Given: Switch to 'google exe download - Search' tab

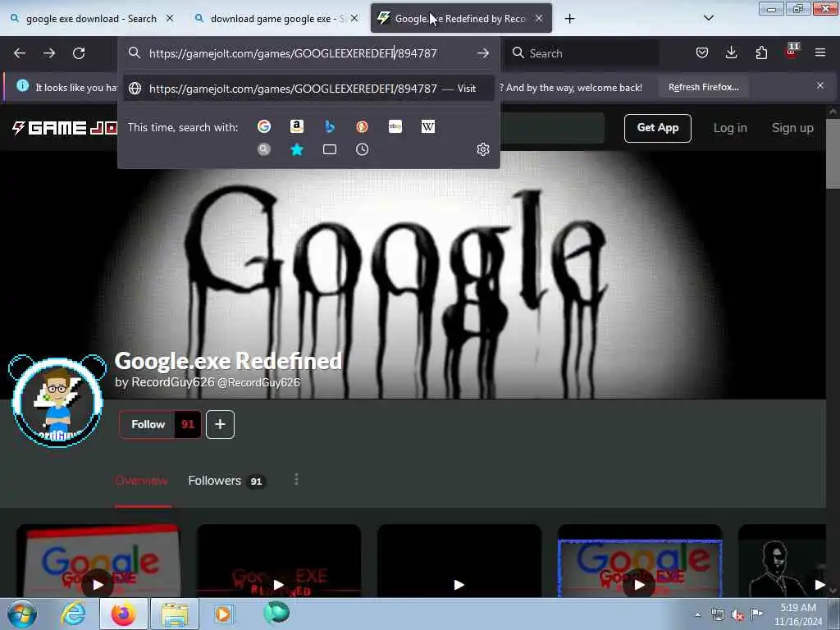Looking at the screenshot, I should (x=91, y=19).
